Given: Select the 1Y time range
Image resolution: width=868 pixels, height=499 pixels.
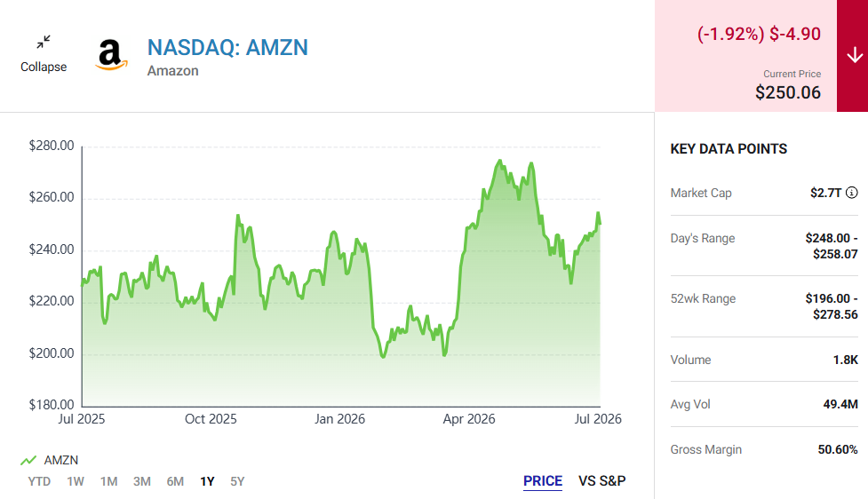Looking at the screenshot, I should [207, 481].
